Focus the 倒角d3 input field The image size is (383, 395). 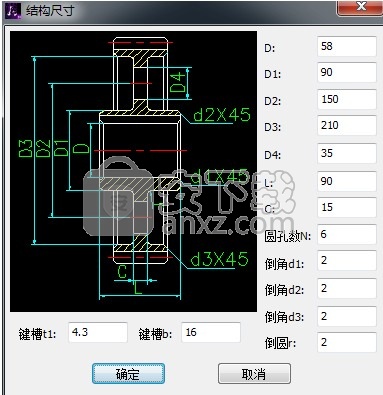(347, 316)
